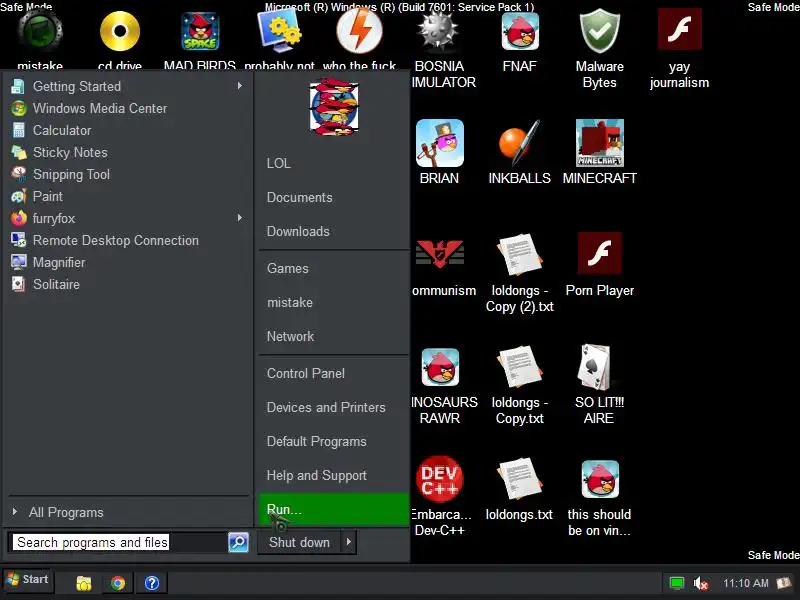Open 'this should be on vin...' icon
The height and width of the screenshot is (600, 800).
(x=600, y=480)
